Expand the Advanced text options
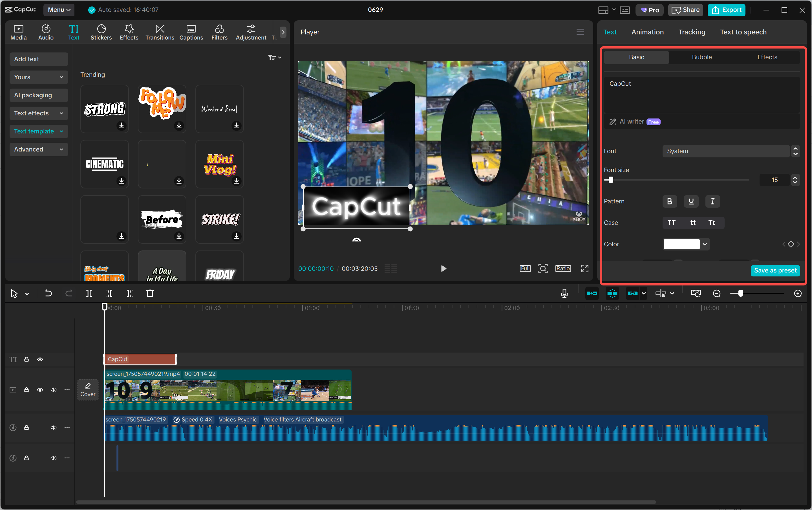 pyautogui.click(x=38, y=149)
